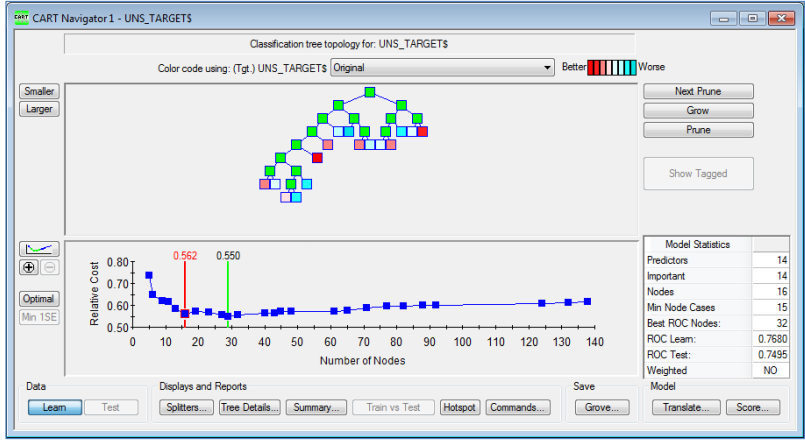Select the 138-node point on the curve

click(587, 301)
